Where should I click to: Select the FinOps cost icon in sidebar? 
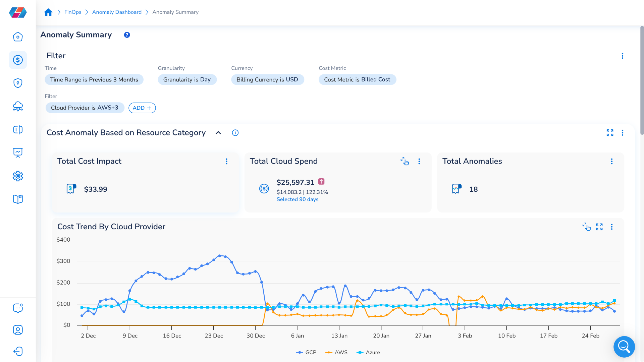pyautogui.click(x=18, y=60)
